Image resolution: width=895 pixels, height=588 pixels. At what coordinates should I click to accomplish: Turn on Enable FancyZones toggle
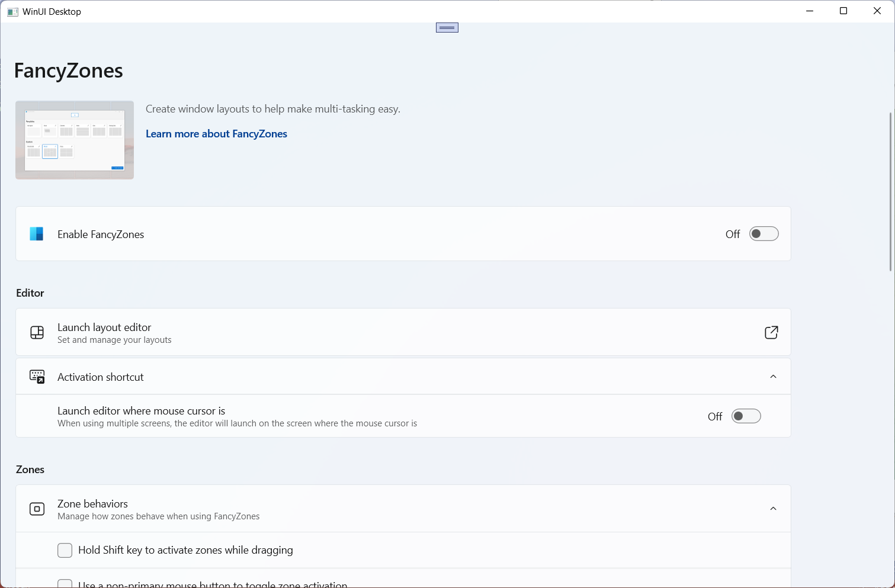764,234
